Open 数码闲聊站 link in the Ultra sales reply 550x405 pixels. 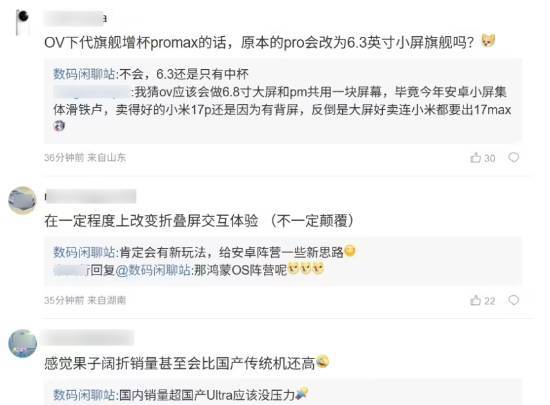point(84,395)
